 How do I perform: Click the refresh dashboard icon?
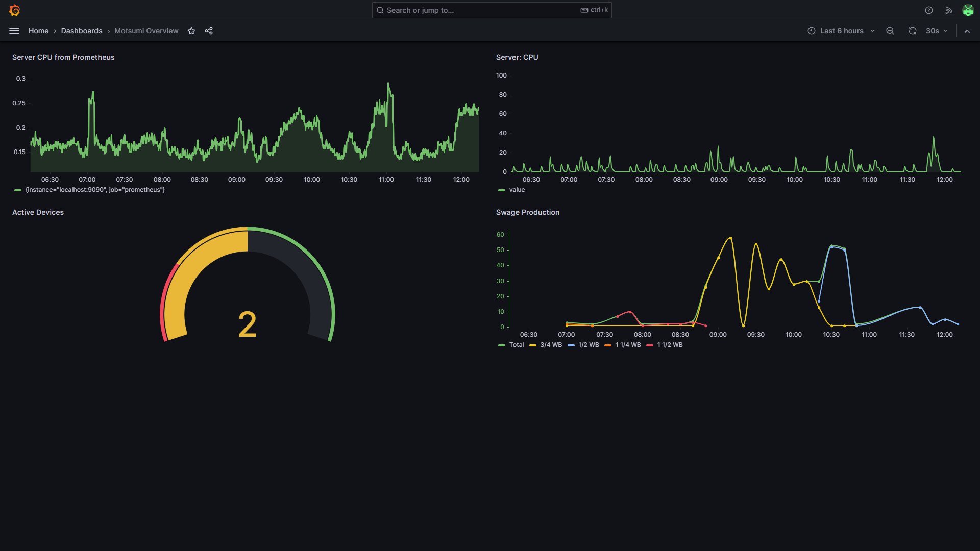click(x=913, y=31)
